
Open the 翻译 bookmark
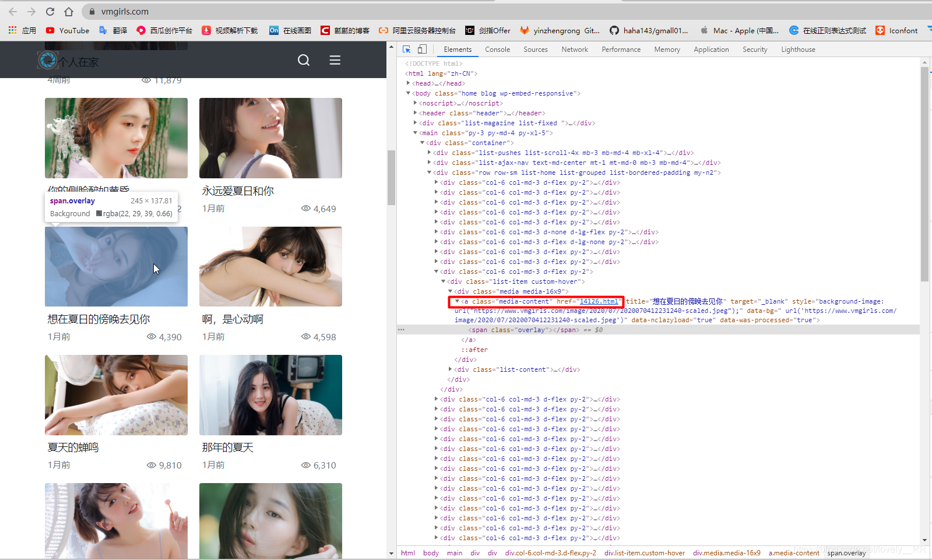[x=113, y=30]
